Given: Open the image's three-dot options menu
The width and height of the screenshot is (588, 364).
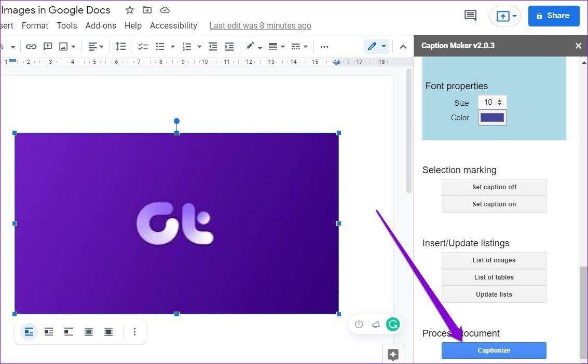Looking at the screenshot, I should click(x=134, y=332).
